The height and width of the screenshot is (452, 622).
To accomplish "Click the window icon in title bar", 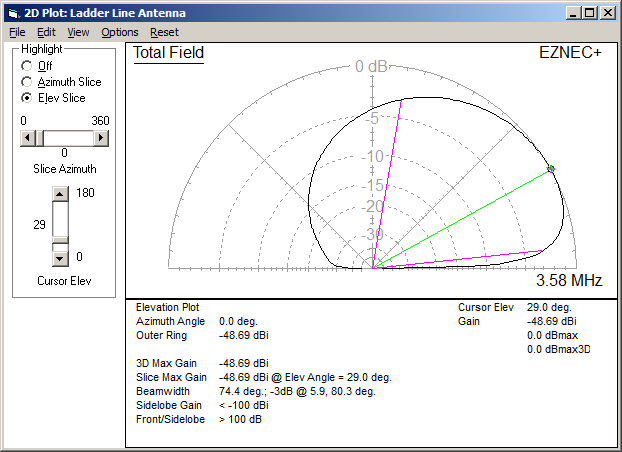I will click(14, 13).
